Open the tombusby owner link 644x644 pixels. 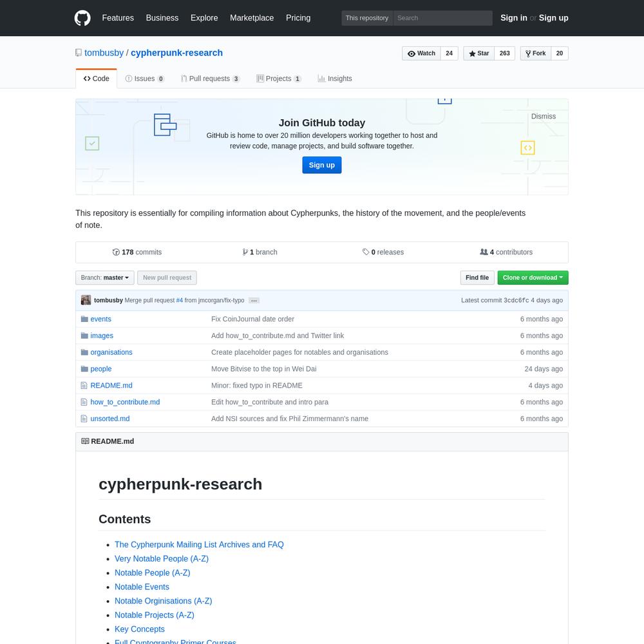tap(104, 53)
